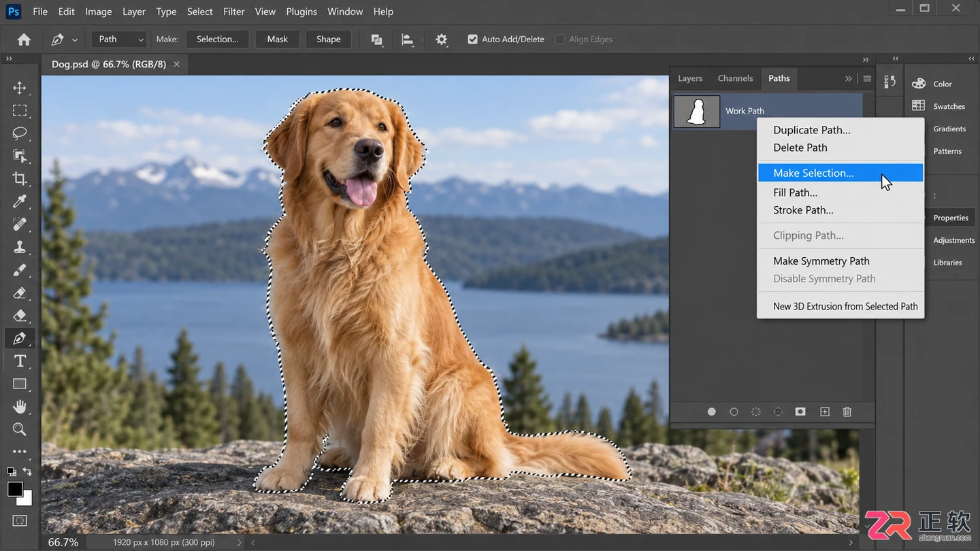The height and width of the screenshot is (551, 980).
Task: Choose Stroke Path... from context menu
Action: [840, 210]
